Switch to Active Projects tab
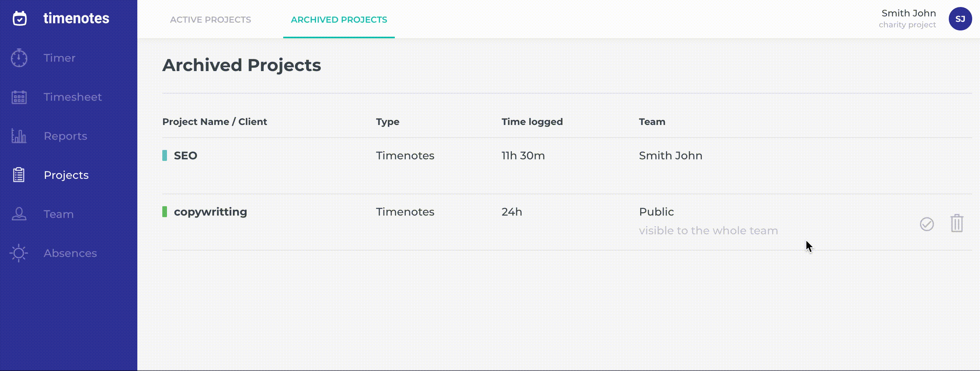This screenshot has height=371, width=980. coord(210,20)
